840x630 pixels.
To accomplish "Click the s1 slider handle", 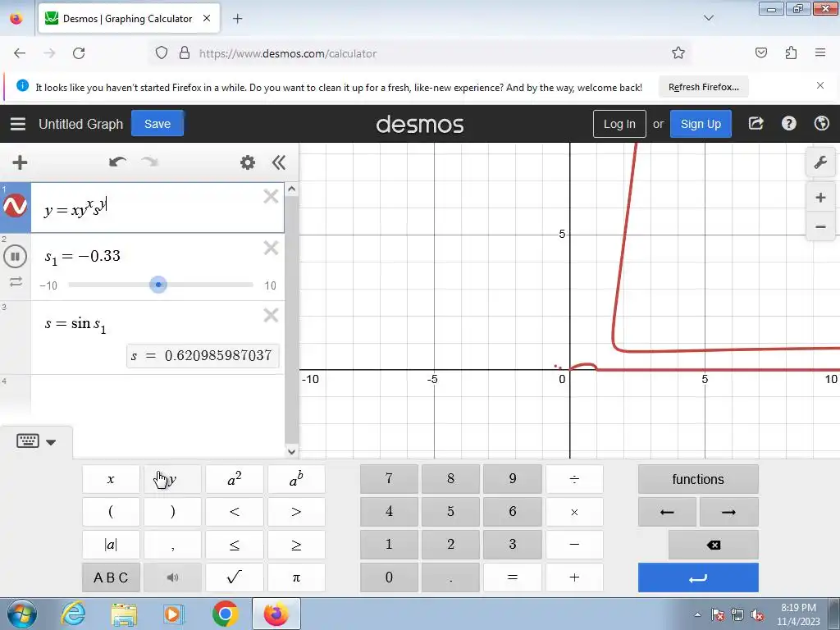I will 158,285.
